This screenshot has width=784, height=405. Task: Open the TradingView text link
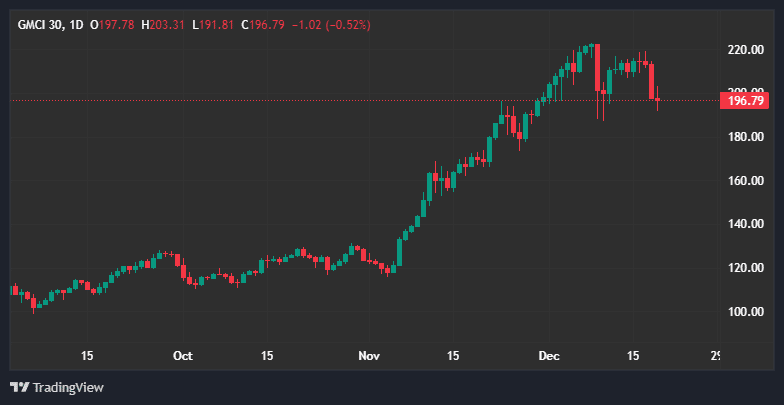(x=68, y=387)
